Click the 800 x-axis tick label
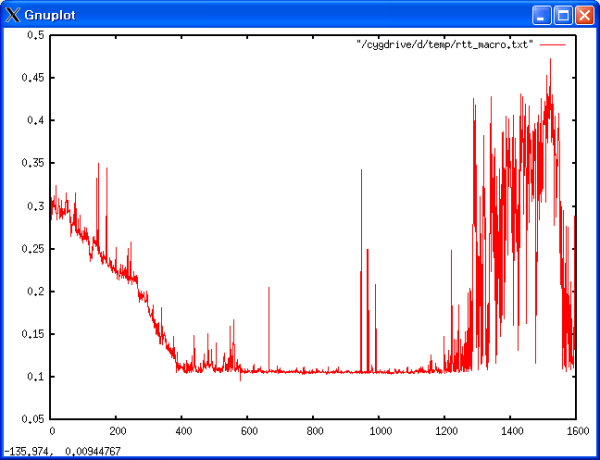Image resolution: width=600 pixels, height=460 pixels. [x=313, y=431]
